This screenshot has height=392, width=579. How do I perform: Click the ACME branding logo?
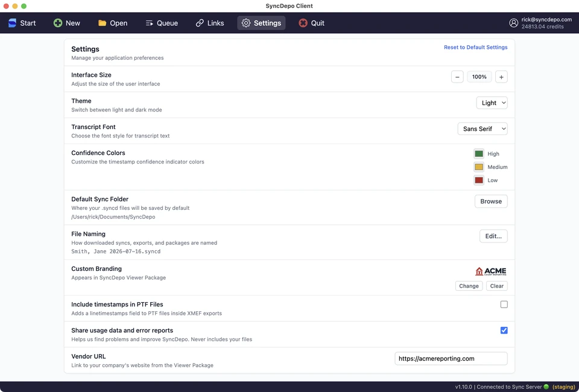[491, 271]
